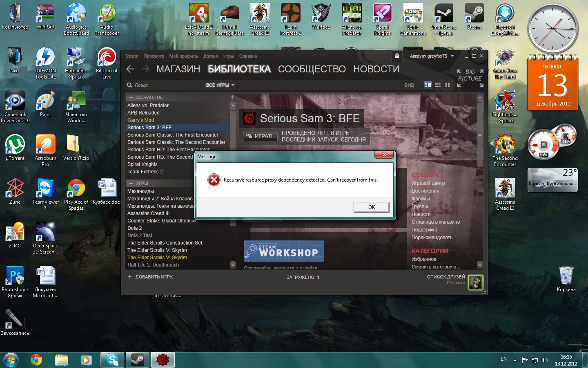Click the Steam back arrow
The image size is (588, 368).
pyautogui.click(x=130, y=69)
